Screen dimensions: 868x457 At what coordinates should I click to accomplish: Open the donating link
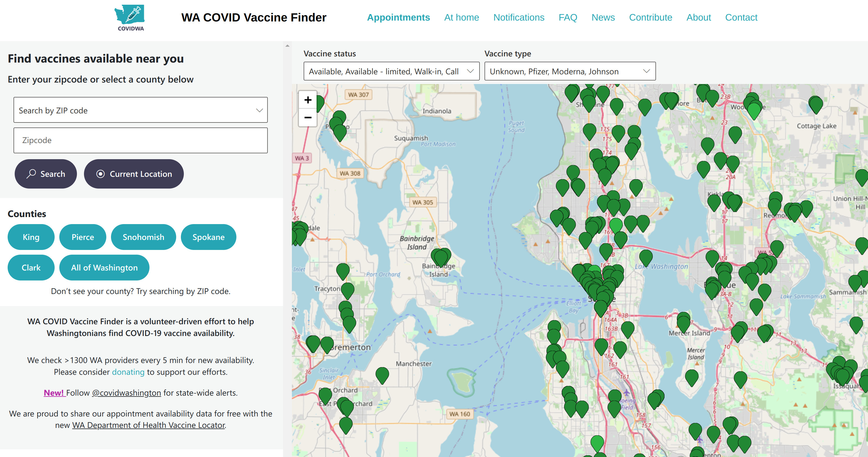[128, 372]
